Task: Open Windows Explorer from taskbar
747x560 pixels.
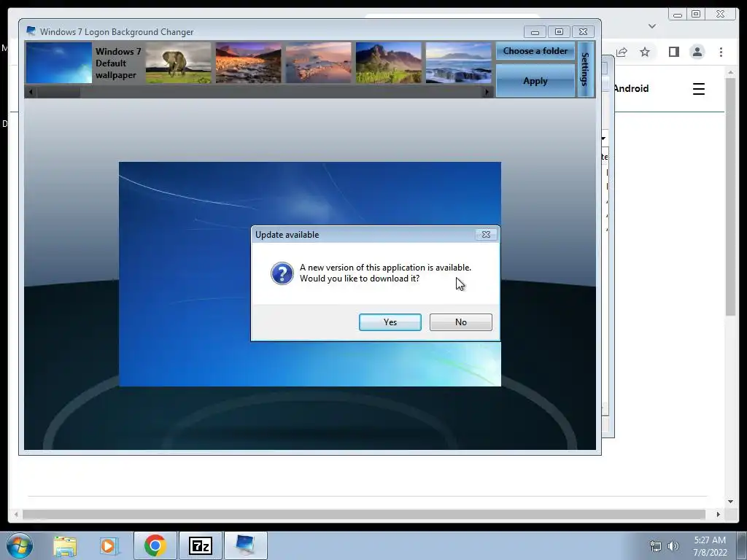Action: coord(65,545)
